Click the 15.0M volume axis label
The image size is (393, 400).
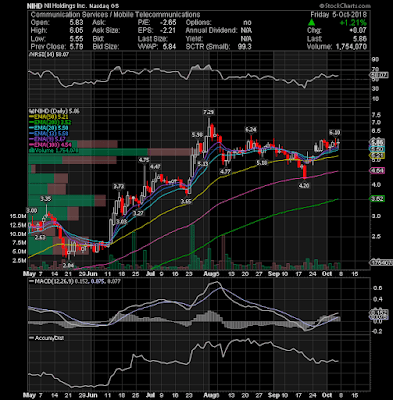[17, 216]
